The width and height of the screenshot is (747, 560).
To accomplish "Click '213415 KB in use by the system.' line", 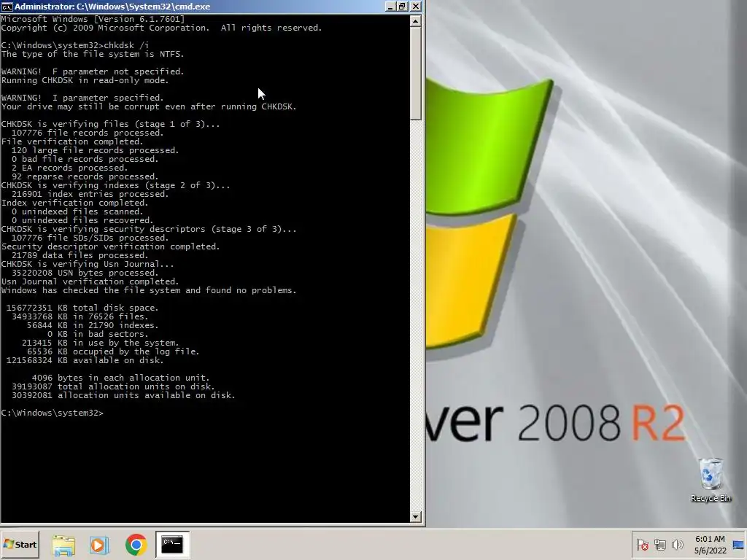I will click(x=100, y=343).
